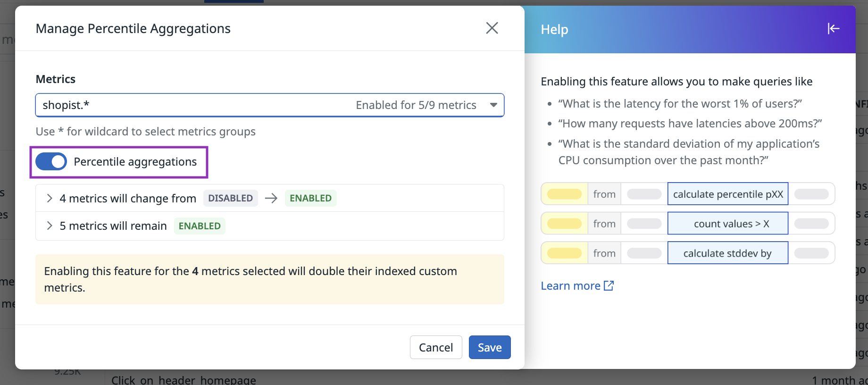Click ENABLED badge in the remain row
Image resolution: width=868 pixels, height=385 pixels.
200,226
